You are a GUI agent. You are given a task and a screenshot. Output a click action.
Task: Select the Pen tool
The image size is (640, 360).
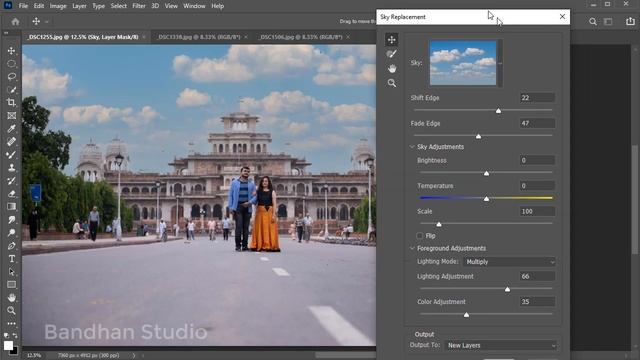11,246
